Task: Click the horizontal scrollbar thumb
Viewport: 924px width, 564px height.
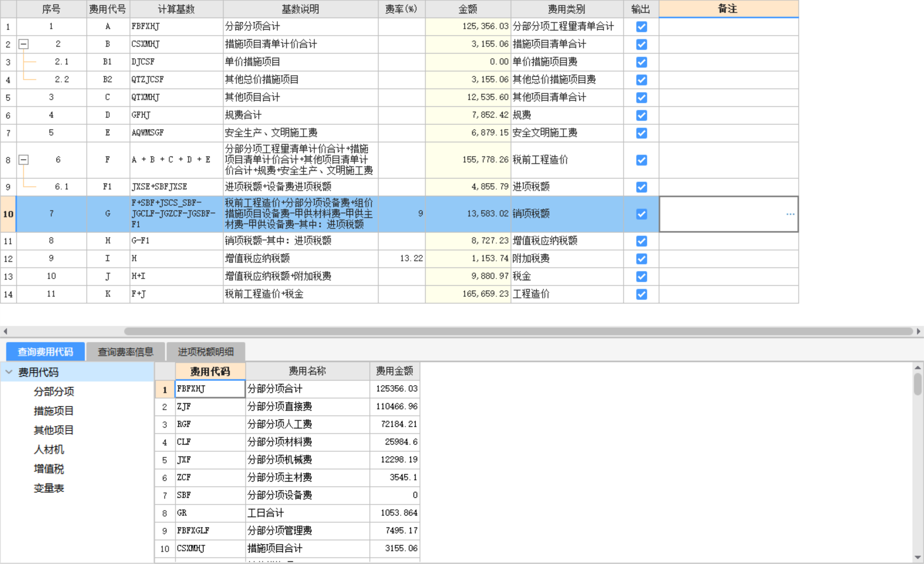Action: tap(518, 332)
